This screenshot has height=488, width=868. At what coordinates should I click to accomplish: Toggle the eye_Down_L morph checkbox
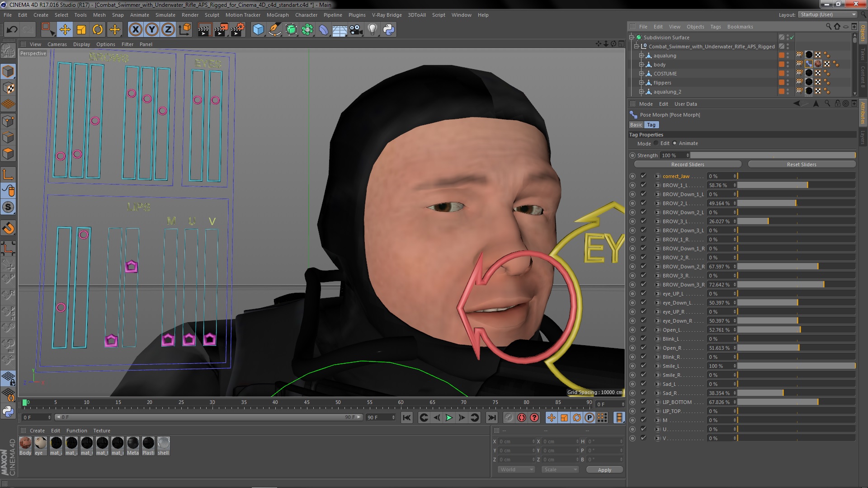coord(643,303)
